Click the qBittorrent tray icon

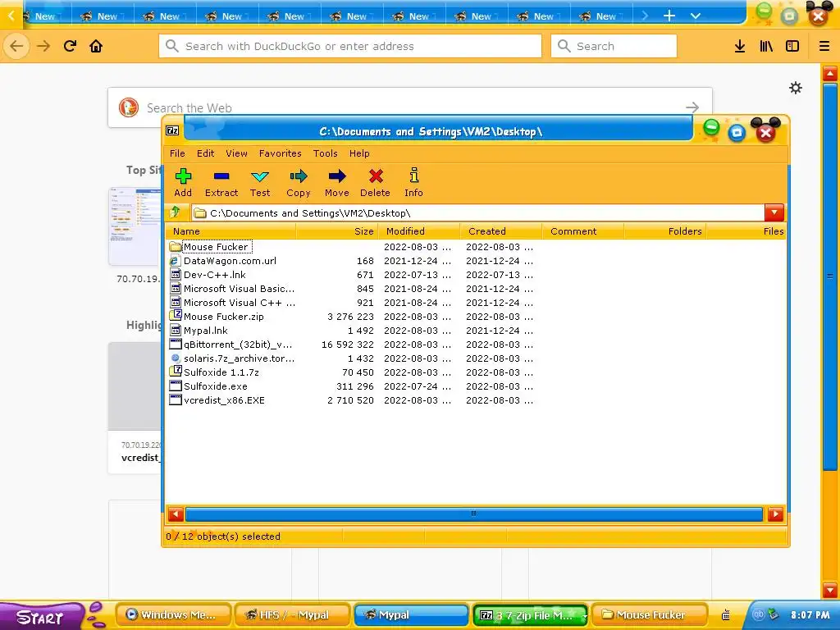(x=759, y=614)
